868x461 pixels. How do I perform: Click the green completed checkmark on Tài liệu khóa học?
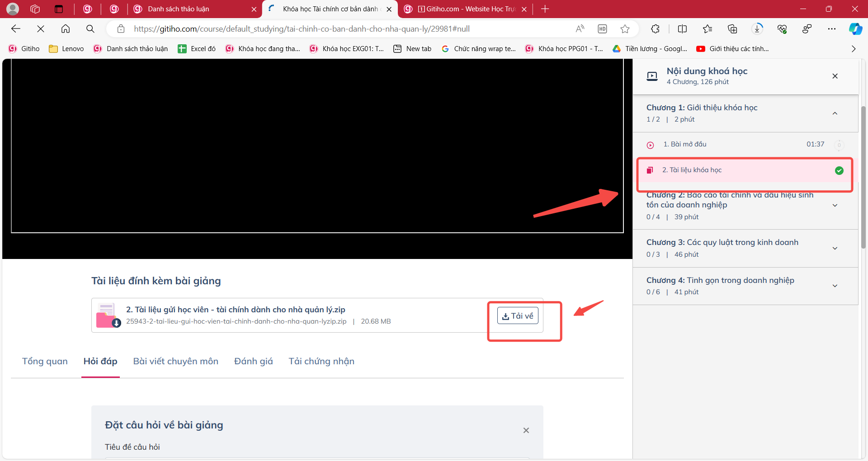click(x=839, y=170)
